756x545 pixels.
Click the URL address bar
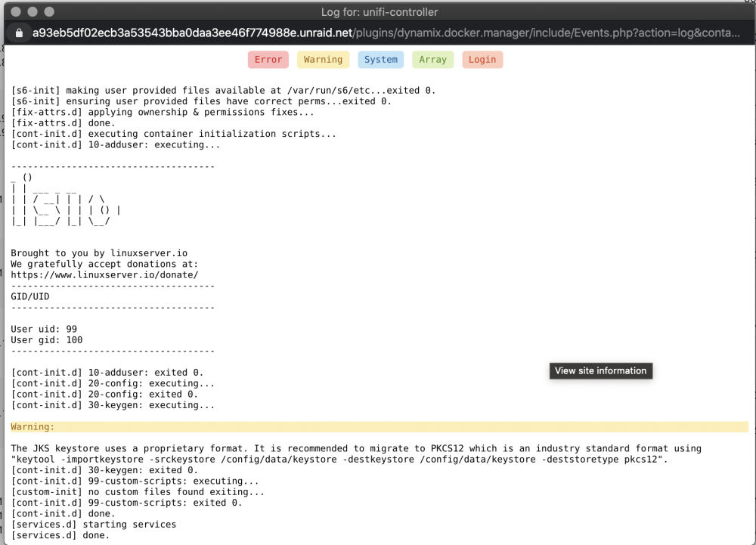tap(386, 33)
